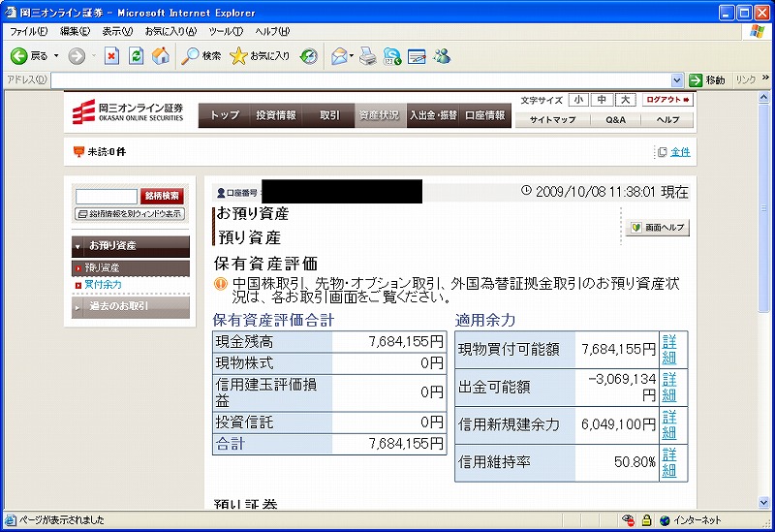This screenshot has height=532, width=775.
Task: Open the 取引 navigation tab
Action: click(329, 115)
